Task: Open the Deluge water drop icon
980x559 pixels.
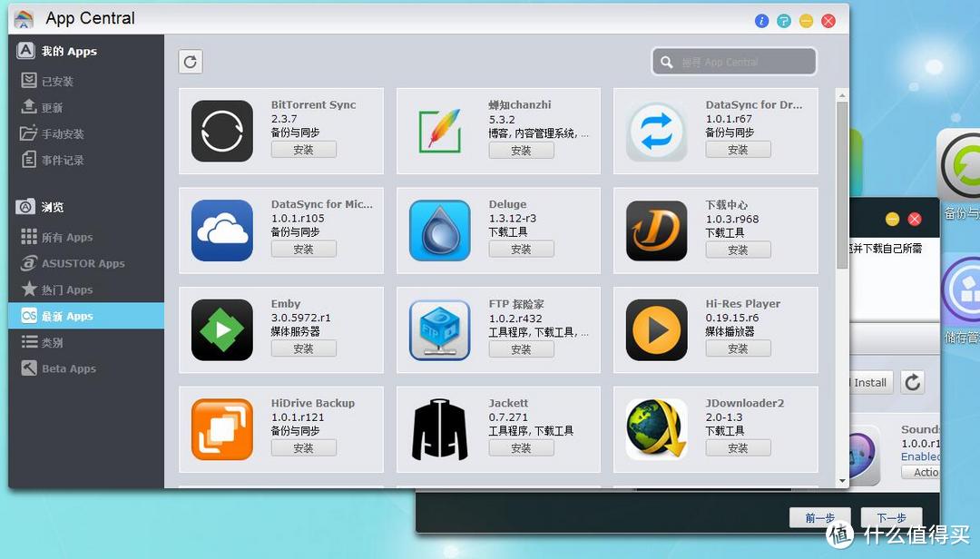Action: tap(439, 230)
